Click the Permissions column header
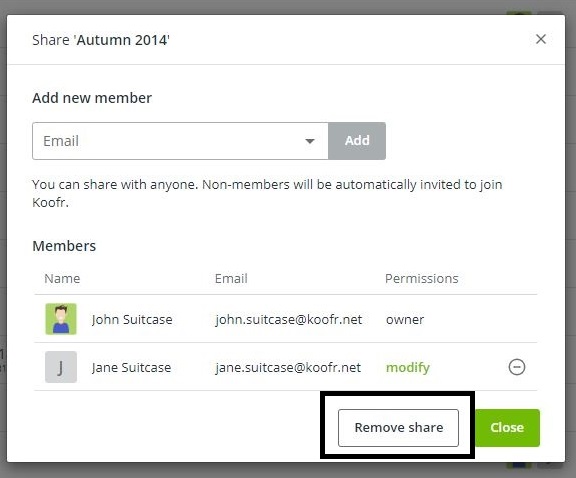 tap(422, 278)
